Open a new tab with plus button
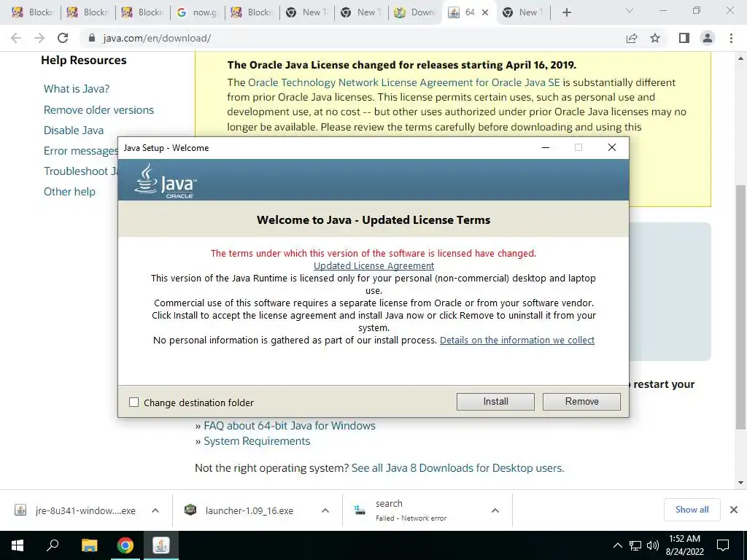This screenshot has height=560, width=747. pyautogui.click(x=566, y=12)
